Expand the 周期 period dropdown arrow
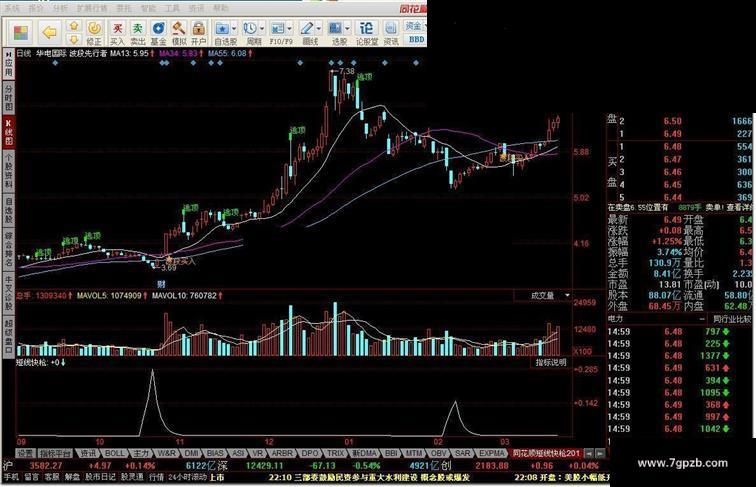Viewport: 756px width, 487px height. tap(262, 28)
